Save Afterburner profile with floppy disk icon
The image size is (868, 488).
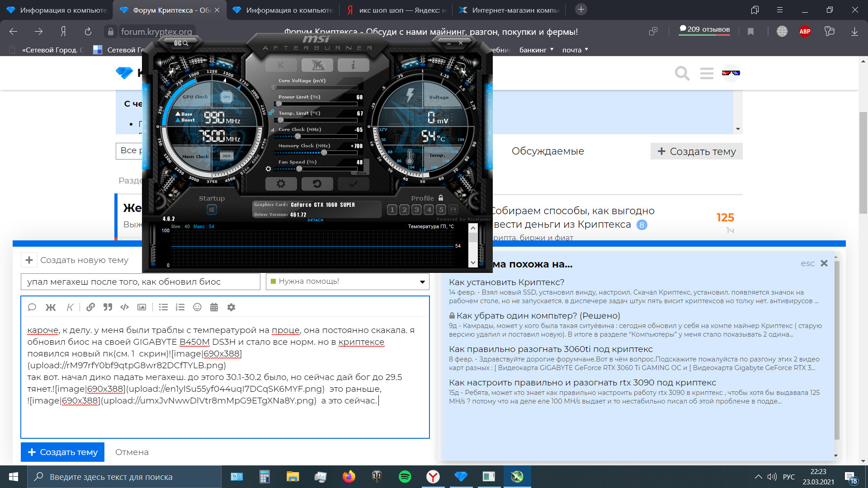point(453,210)
